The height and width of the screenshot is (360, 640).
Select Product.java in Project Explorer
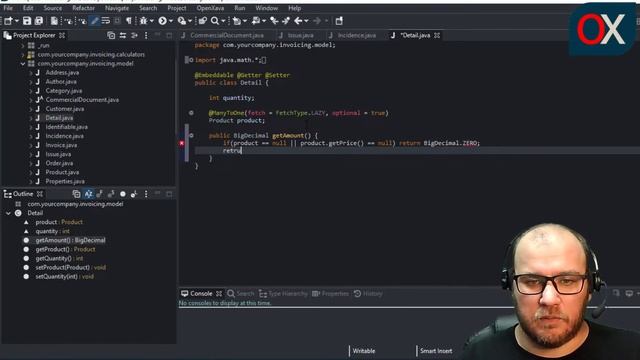coord(62,172)
